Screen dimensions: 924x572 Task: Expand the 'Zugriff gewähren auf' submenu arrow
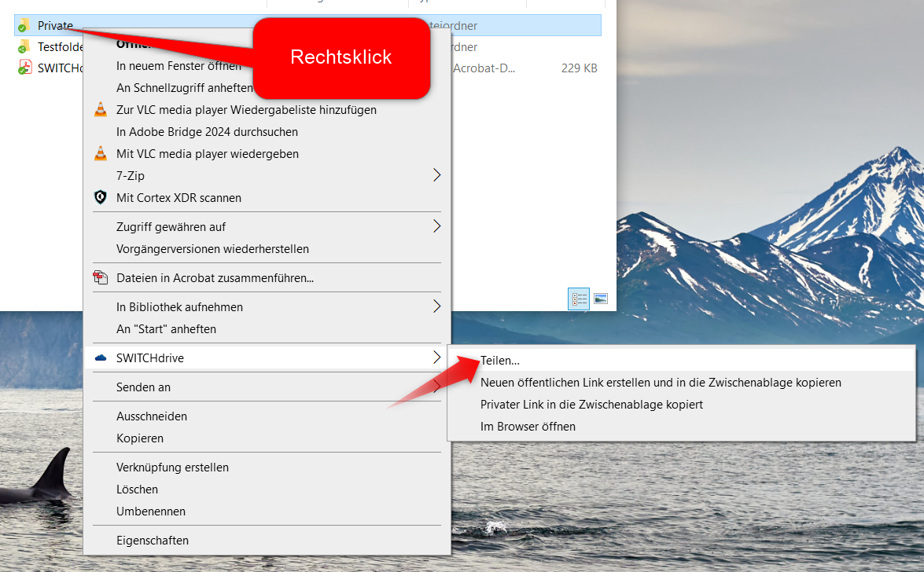tap(436, 227)
